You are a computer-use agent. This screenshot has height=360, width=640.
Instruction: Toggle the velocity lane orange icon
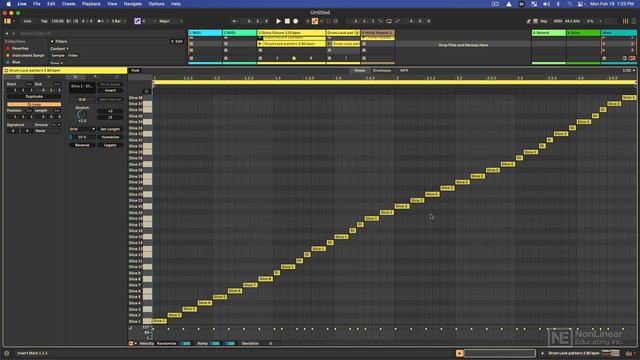point(131,344)
